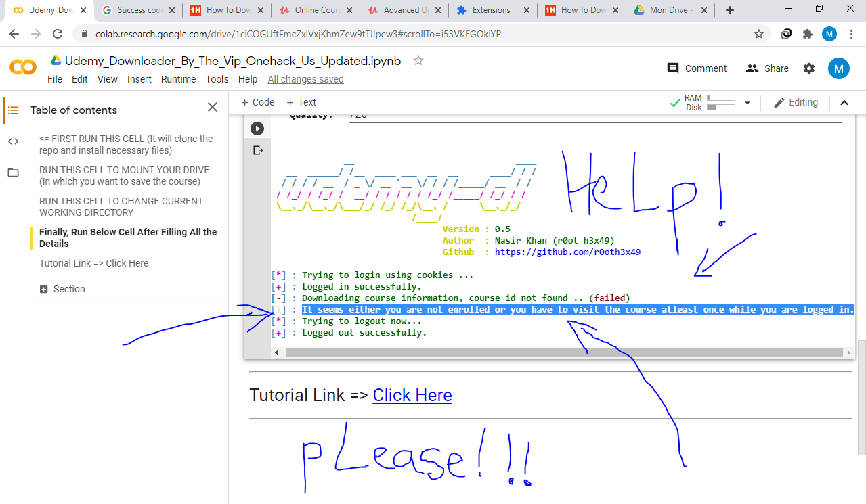Open the Comment button
866x504 pixels.
point(697,68)
